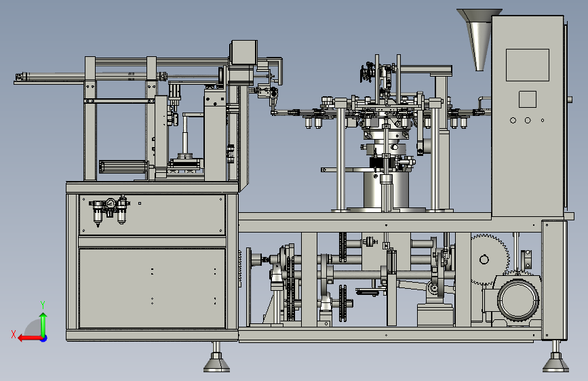Select the large lower door panel of left cabinet
This screenshot has width=588, height=381.
(x=152, y=288)
